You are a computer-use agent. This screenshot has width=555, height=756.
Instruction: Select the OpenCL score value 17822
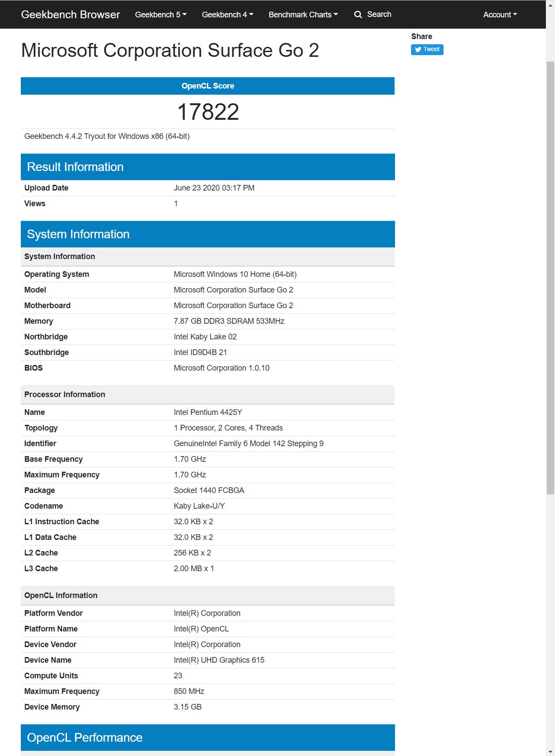point(208,112)
